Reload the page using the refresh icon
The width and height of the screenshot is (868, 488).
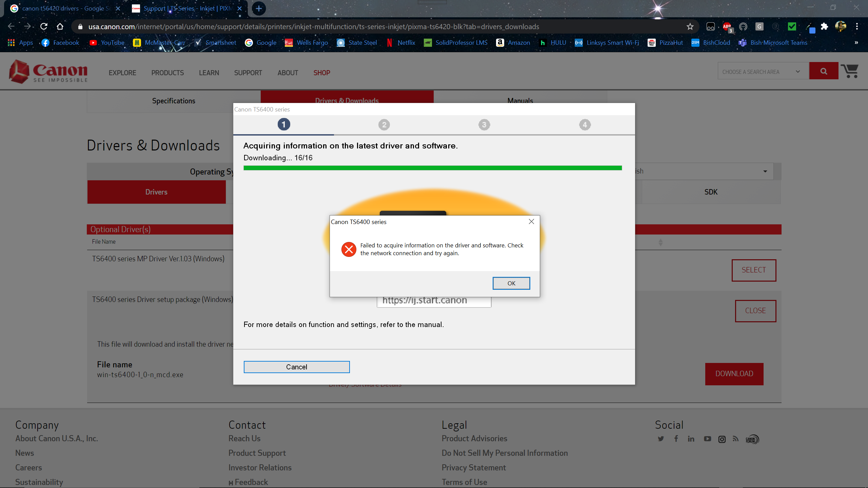44,26
